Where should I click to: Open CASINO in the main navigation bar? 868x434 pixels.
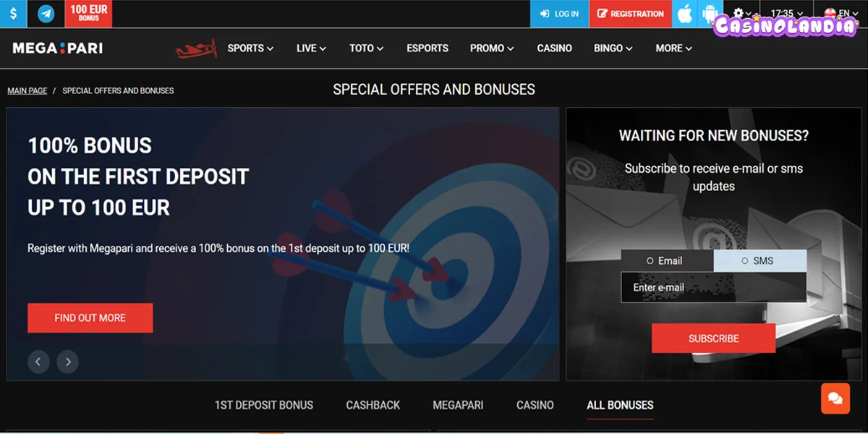click(x=554, y=48)
